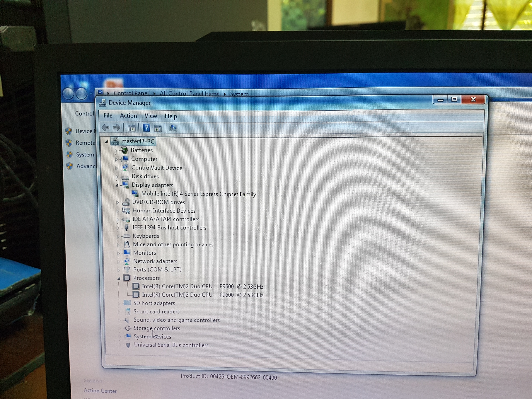The height and width of the screenshot is (399, 532).
Task: Select the first Intel Core2 Duo P9600 entry
Action: coord(202,287)
